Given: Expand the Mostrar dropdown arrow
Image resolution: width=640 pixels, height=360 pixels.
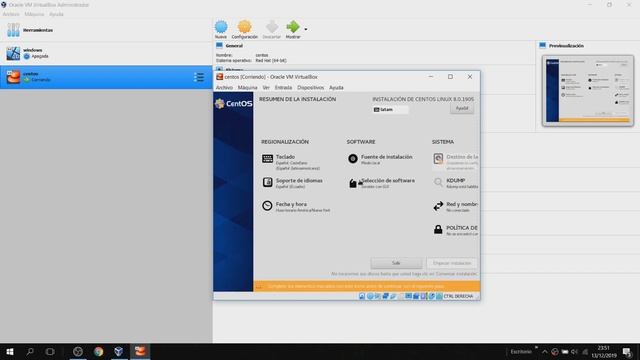Looking at the screenshot, I should click(306, 29).
